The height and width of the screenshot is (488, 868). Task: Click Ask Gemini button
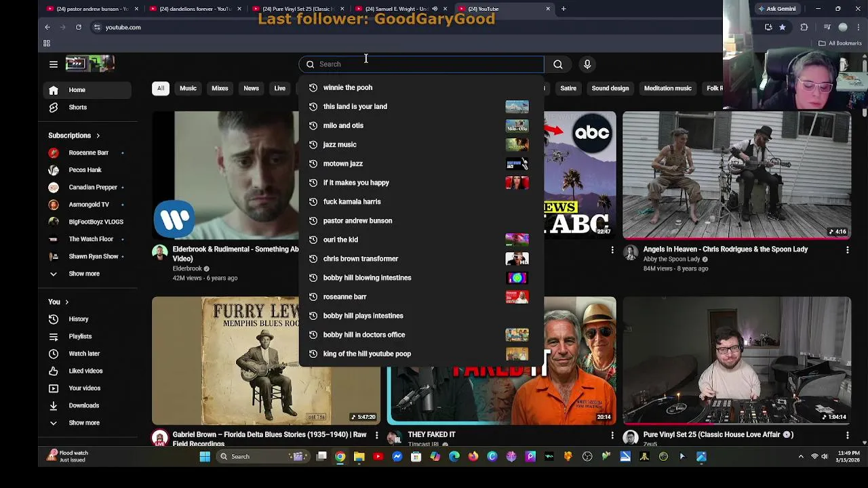click(x=777, y=9)
